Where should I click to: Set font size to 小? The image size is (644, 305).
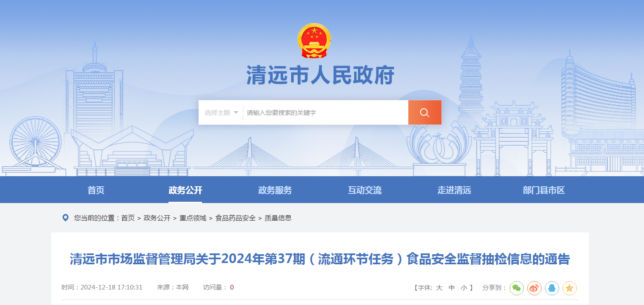tap(464, 287)
